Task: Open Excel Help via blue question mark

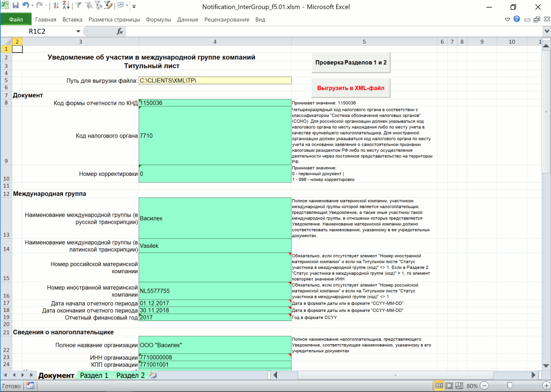Action: coord(516,19)
